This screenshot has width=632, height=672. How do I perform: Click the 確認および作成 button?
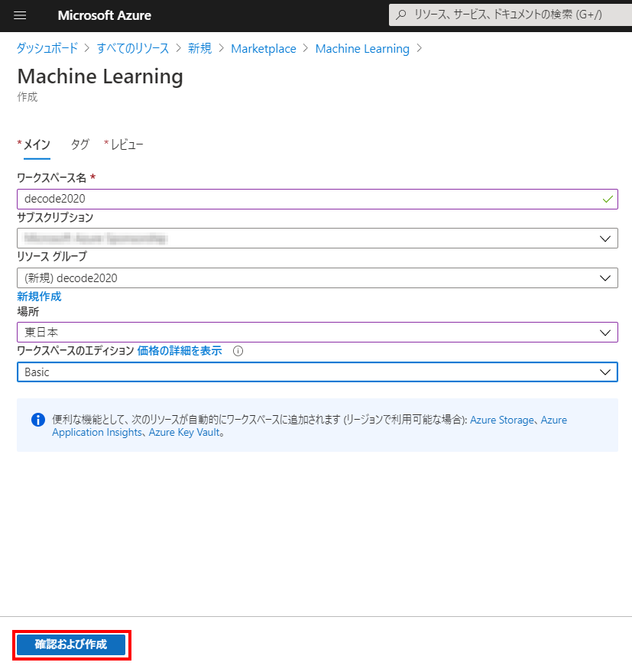click(x=71, y=644)
